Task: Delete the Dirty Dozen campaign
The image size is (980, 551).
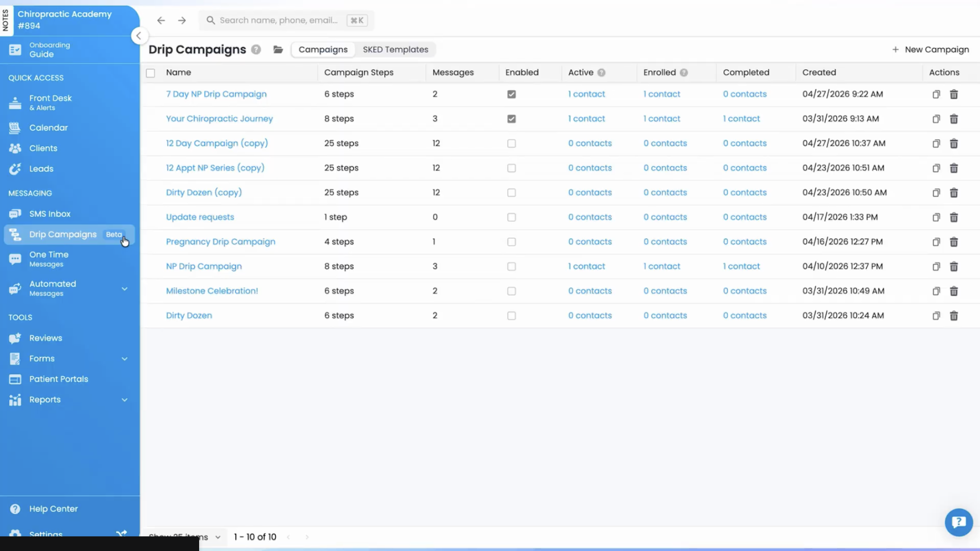Action: (954, 316)
